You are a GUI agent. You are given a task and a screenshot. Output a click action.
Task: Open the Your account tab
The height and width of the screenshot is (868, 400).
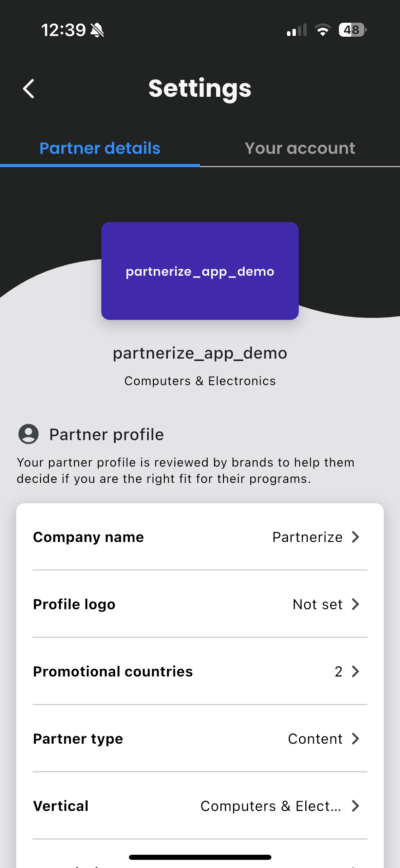pyautogui.click(x=300, y=148)
